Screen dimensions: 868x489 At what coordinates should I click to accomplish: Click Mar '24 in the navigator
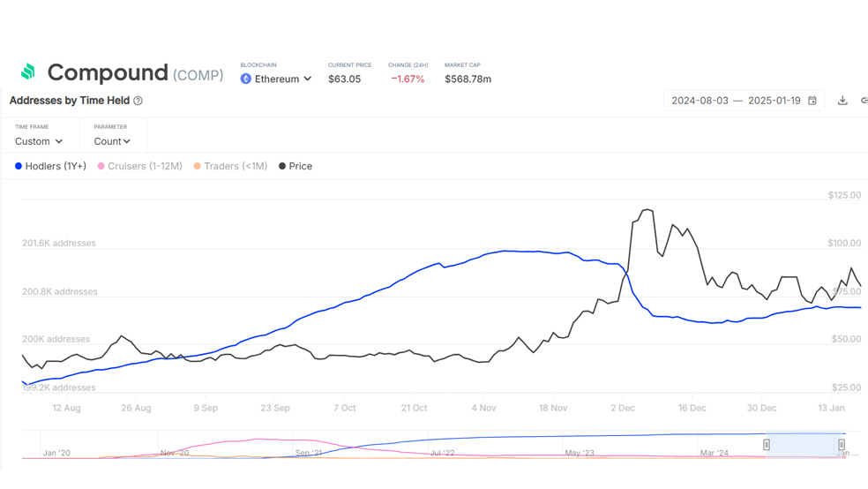[715, 453]
